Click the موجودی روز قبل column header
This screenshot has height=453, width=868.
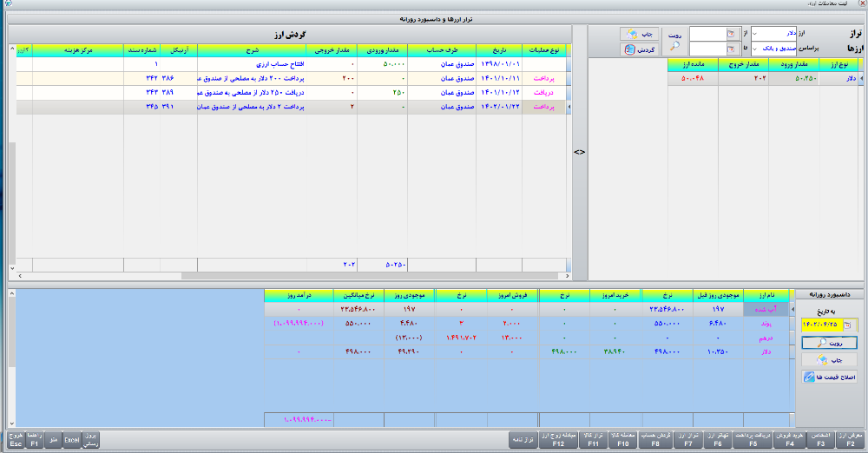[718, 296]
